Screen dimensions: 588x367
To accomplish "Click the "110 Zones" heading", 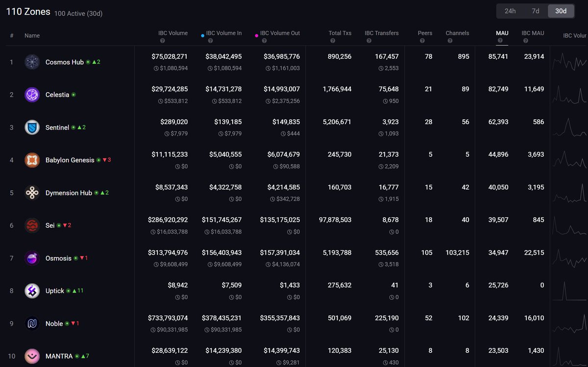I will (28, 11).
